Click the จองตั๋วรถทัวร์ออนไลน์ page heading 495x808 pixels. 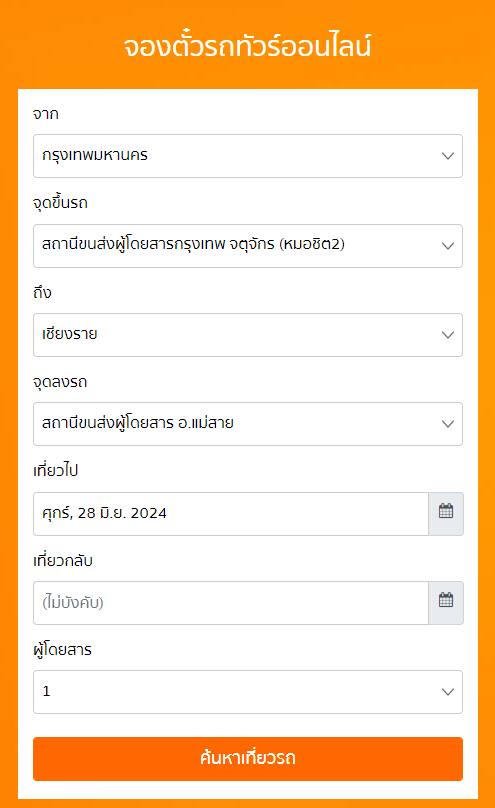[x=247, y=45]
